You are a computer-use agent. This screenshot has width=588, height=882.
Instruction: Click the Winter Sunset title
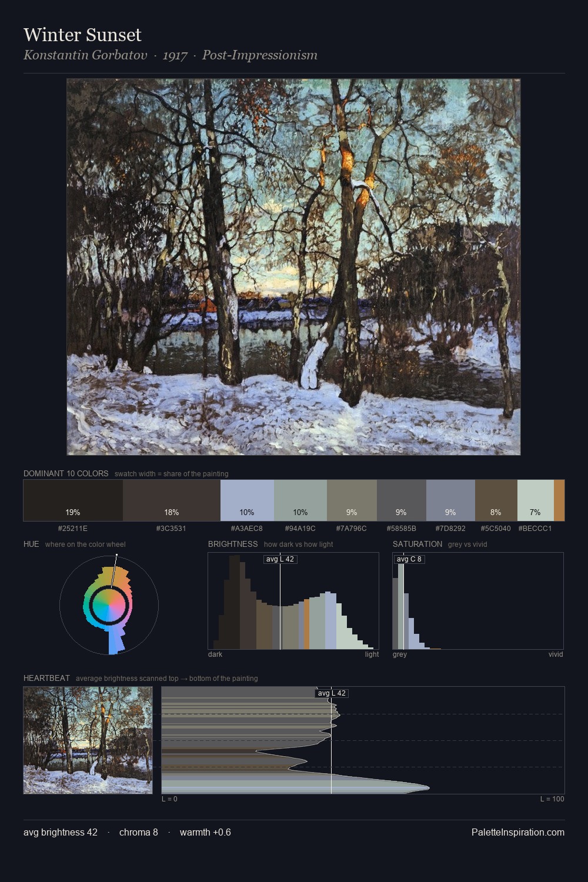pos(82,35)
